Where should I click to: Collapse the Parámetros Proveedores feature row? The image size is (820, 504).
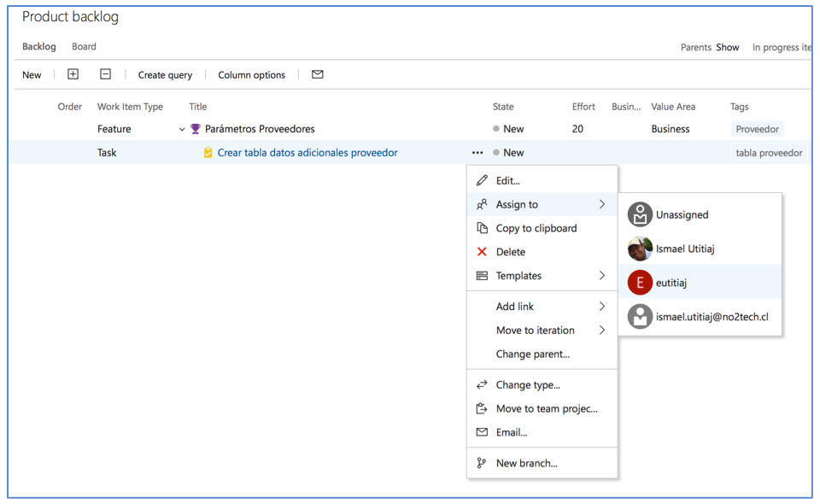coord(181,129)
